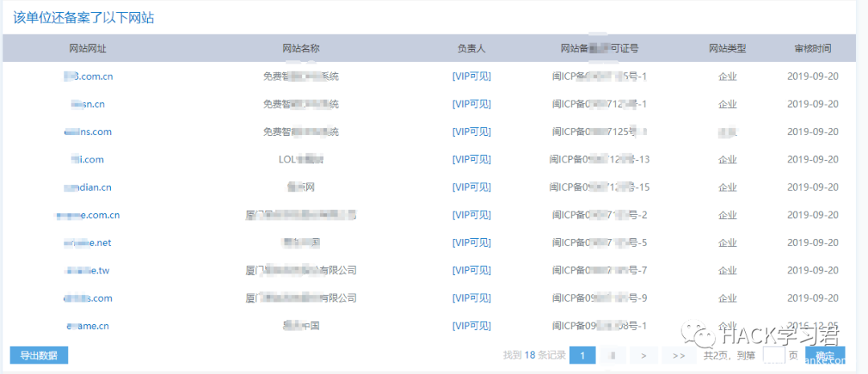Open the domain link ending 8.com.cn
Screen dimensions: 868x374
pyautogui.click(x=88, y=76)
